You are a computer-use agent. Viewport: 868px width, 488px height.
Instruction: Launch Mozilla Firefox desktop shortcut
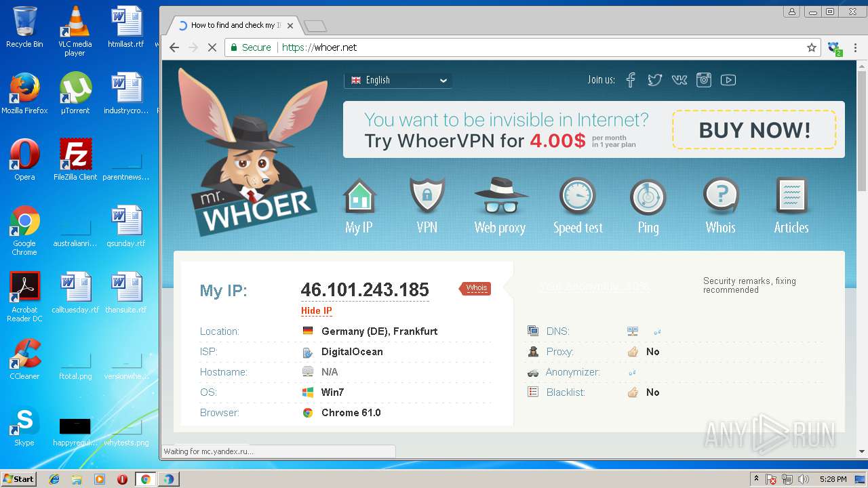pos(24,93)
